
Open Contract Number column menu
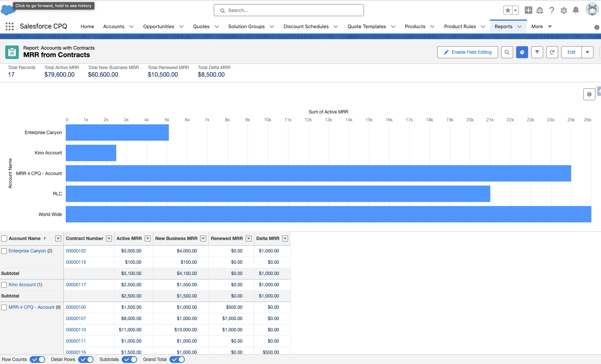[x=109, y=239]
